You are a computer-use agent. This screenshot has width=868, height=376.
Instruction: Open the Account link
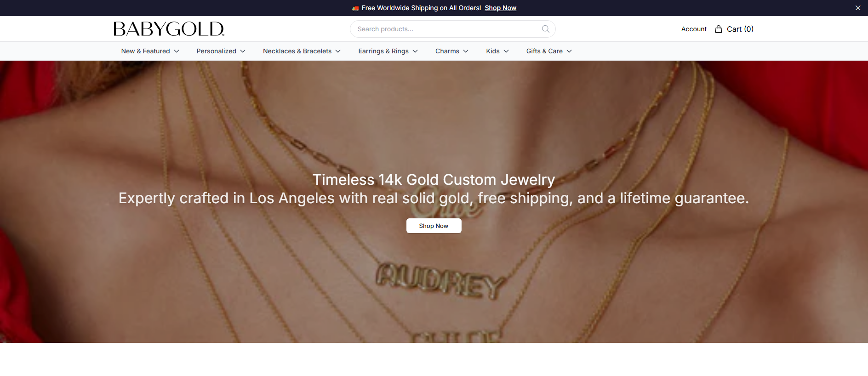(694, 29)
